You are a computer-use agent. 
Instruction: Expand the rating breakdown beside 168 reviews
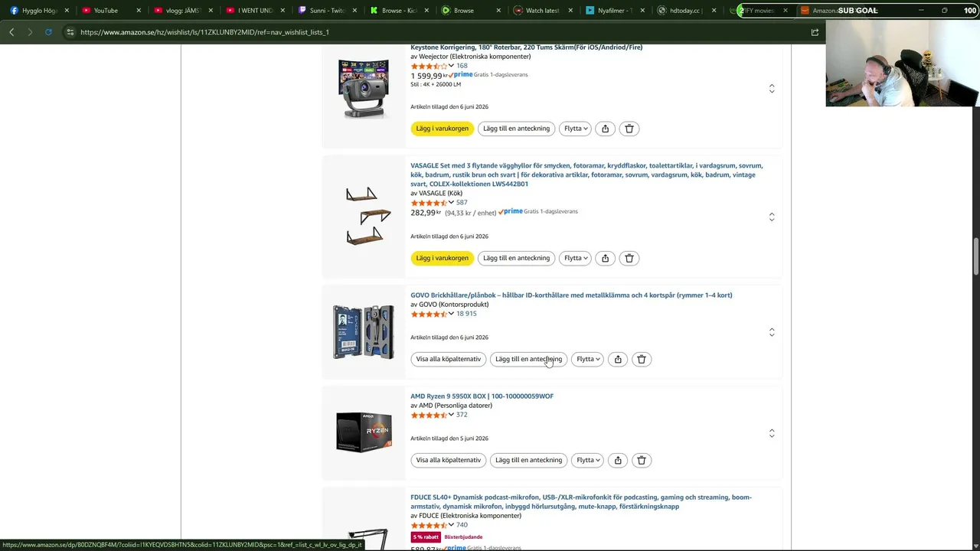451,66
